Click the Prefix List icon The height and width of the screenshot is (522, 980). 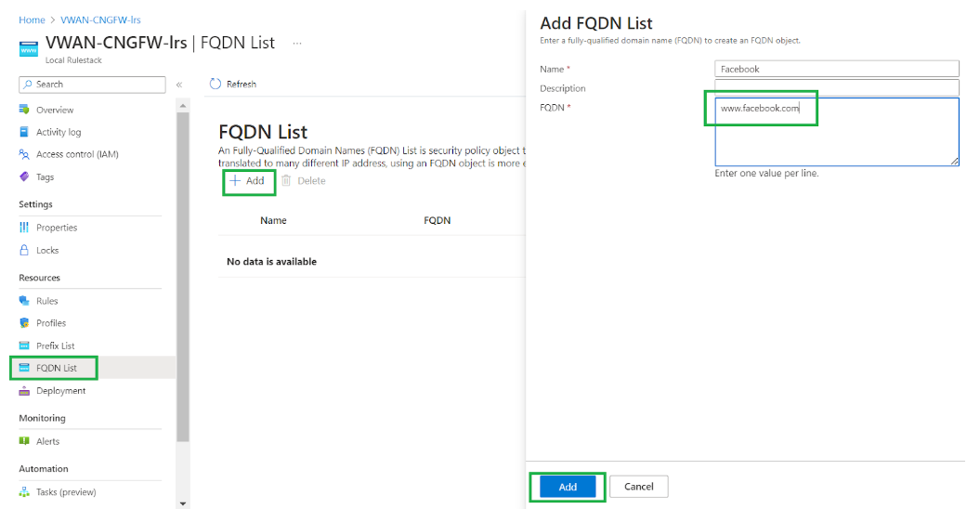point(24,346)
